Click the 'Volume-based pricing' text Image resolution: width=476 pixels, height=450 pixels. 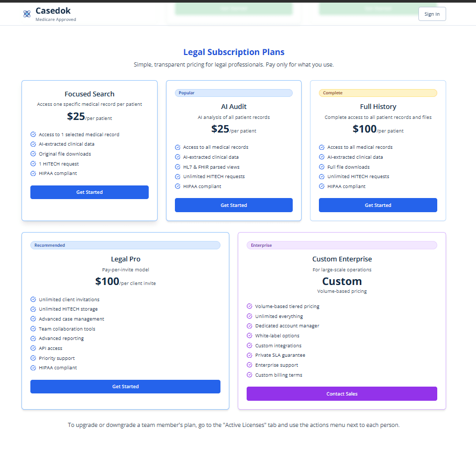(x=342, y=291)
